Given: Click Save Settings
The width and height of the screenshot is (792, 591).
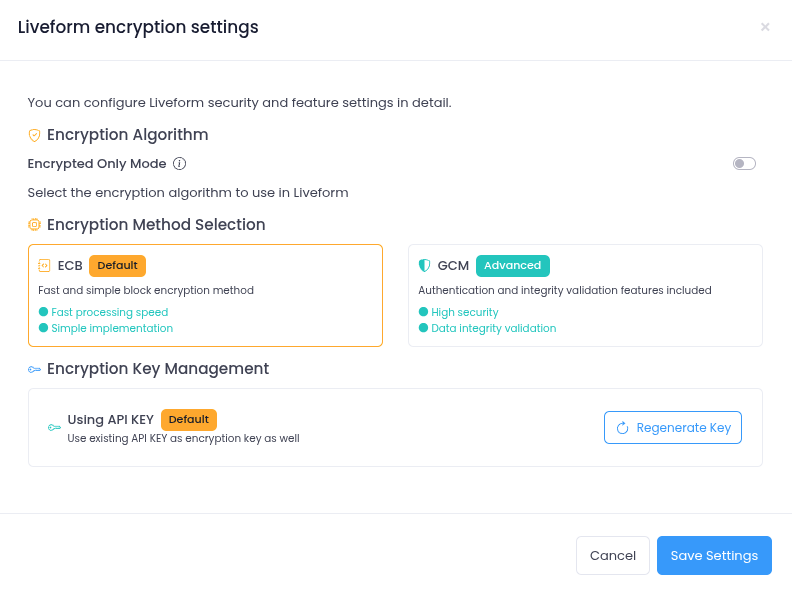Looking at the screenshot, I should coord(714,556).
